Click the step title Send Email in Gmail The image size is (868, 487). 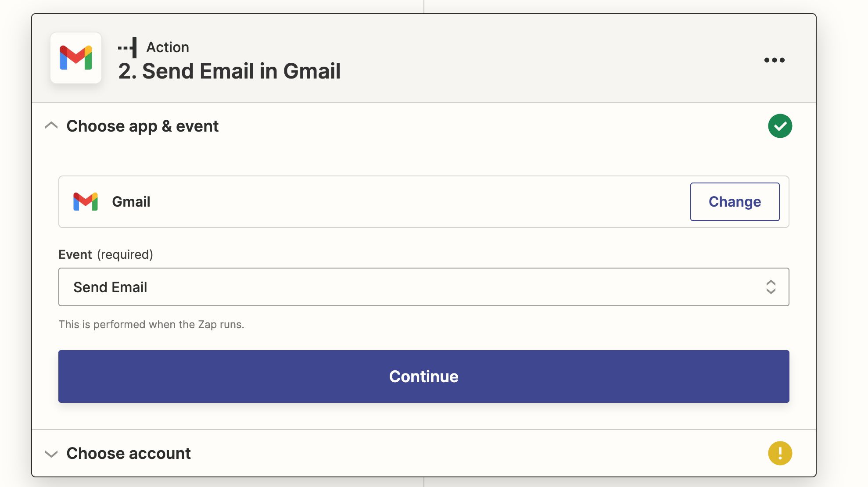point(230,71)
